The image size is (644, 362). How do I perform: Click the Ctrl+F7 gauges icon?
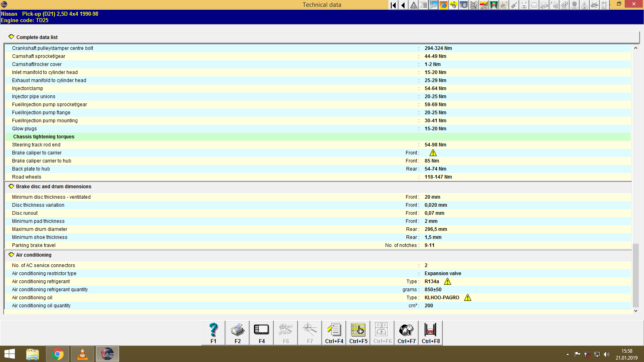click(x=406, y=333)
